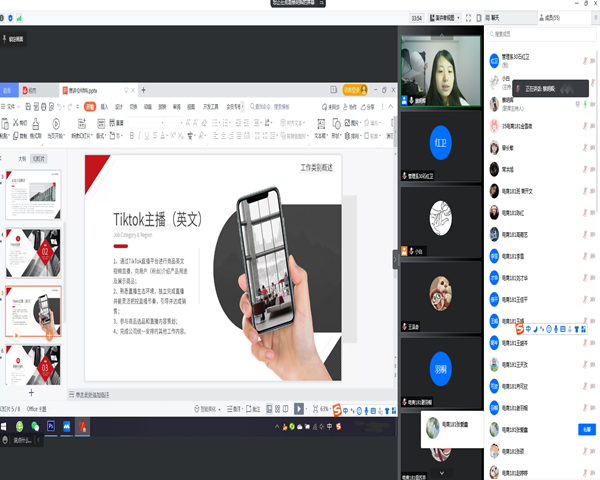Click the 备注 notes button in status bar
Screen dimensions: 600x480
point(254,409)
